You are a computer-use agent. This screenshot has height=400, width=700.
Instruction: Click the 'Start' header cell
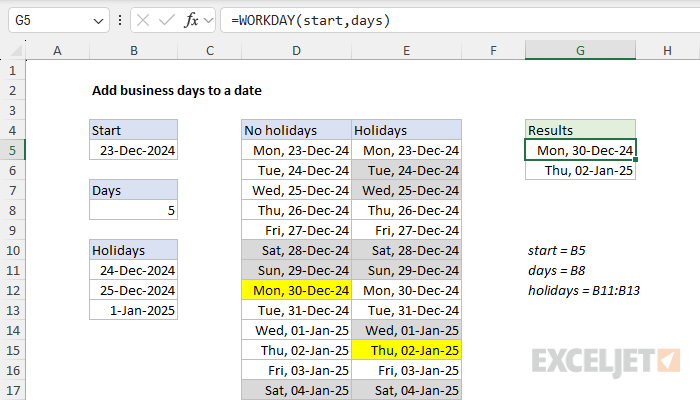133,130
